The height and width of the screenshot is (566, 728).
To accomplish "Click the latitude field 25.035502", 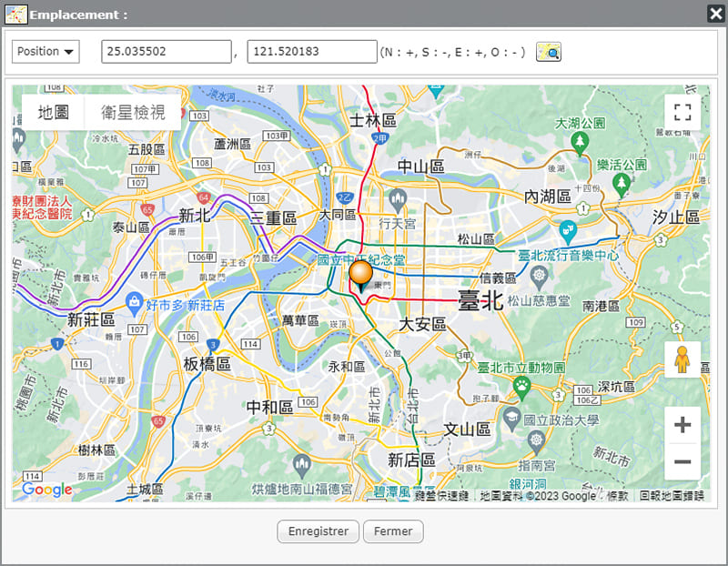I will 167,52.
